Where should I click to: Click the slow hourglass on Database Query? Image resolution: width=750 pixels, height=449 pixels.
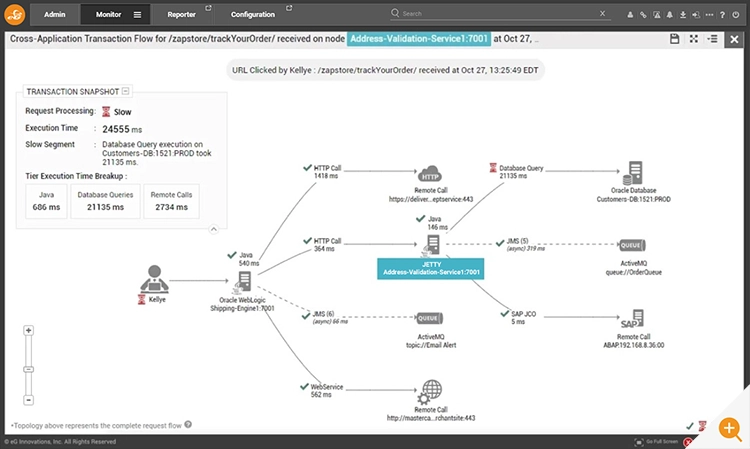493,168
